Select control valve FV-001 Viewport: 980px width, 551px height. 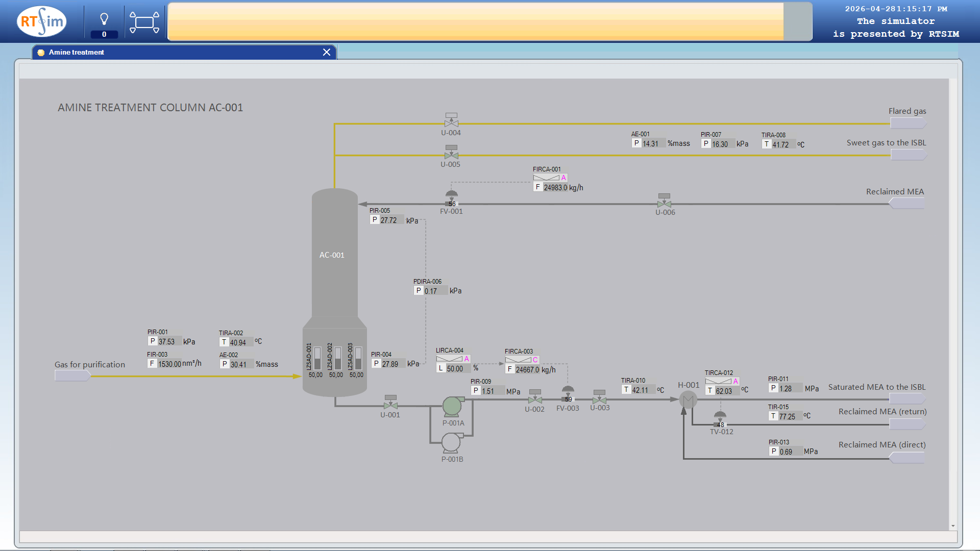(452, 198)
